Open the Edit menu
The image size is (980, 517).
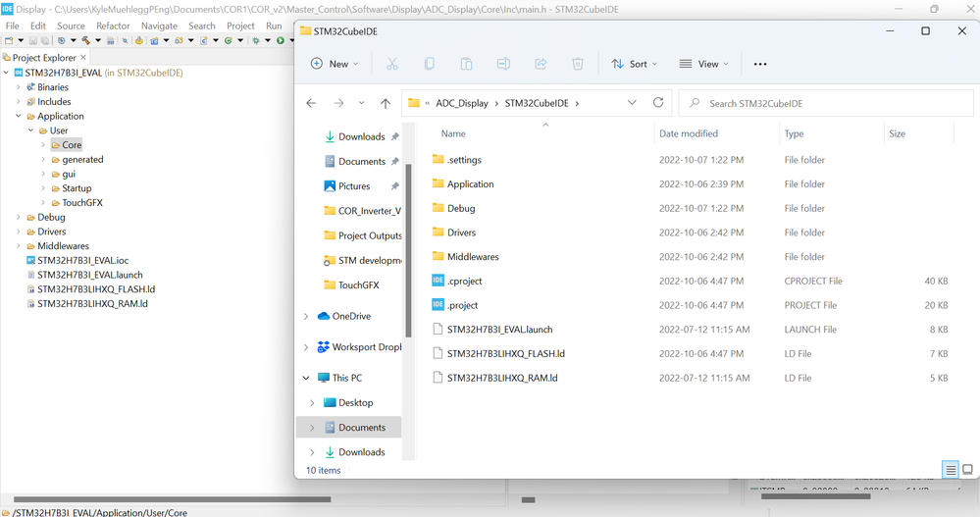point(38,26)
